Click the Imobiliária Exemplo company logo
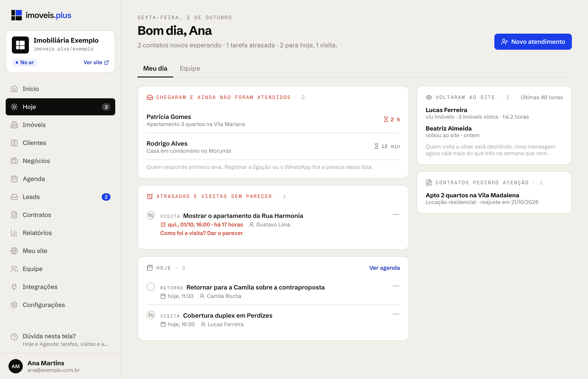Screen dimensions: 588x379 point(20,45)
